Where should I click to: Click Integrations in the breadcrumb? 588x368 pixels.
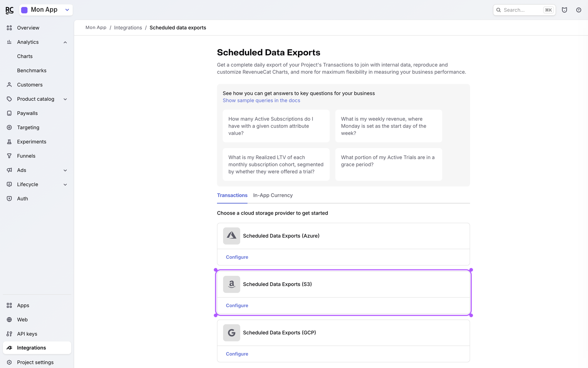coord(128,28)
